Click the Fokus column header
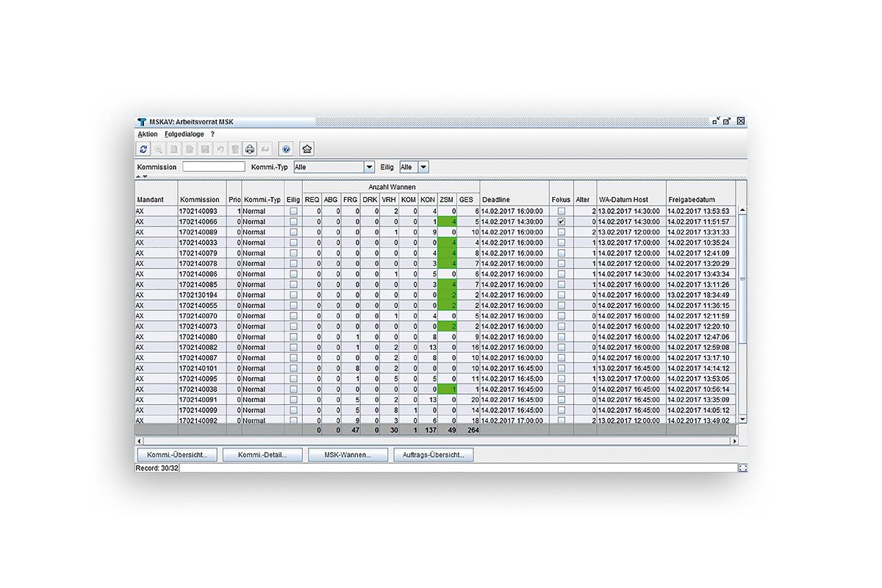The image size is (882, 588). point(562,193)
